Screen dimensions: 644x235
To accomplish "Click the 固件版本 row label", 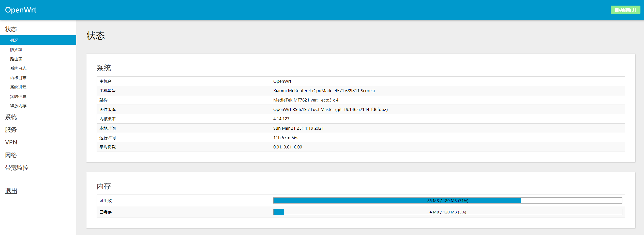I will (108, 109).
